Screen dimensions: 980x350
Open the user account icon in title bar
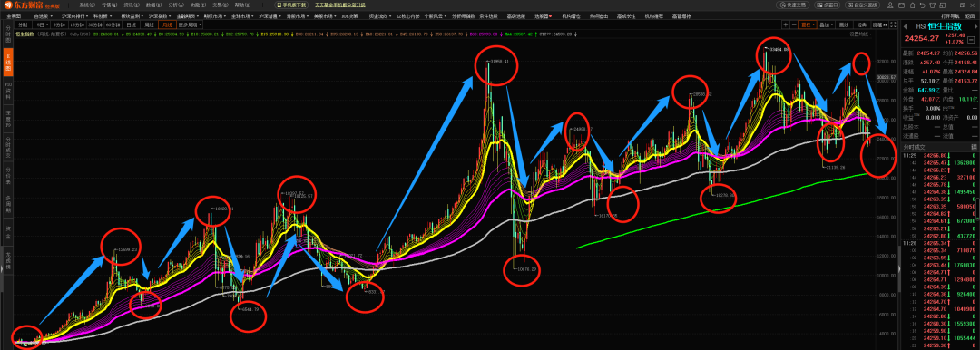[x=890, y=5]
